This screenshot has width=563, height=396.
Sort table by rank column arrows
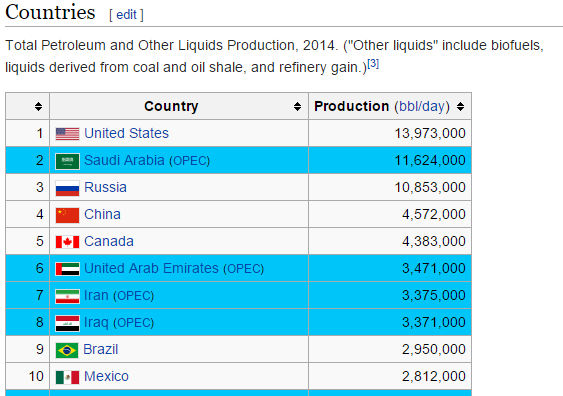pos(38,106)
